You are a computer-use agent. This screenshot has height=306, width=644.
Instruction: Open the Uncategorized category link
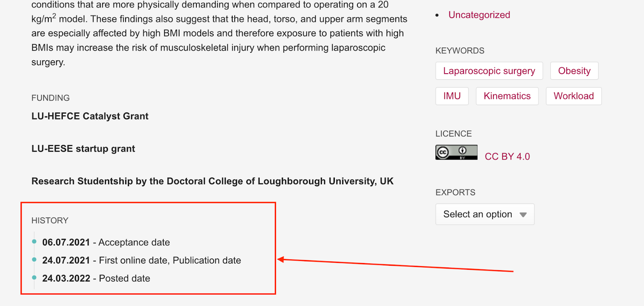pyautogui.click(x=479, y=15)
